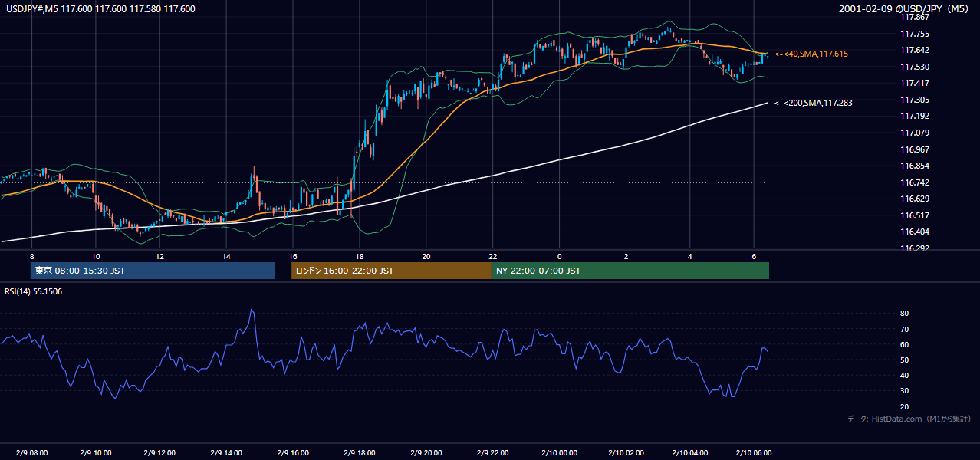Click the 2/10 04:00 time label

click(x=690, y=452)
